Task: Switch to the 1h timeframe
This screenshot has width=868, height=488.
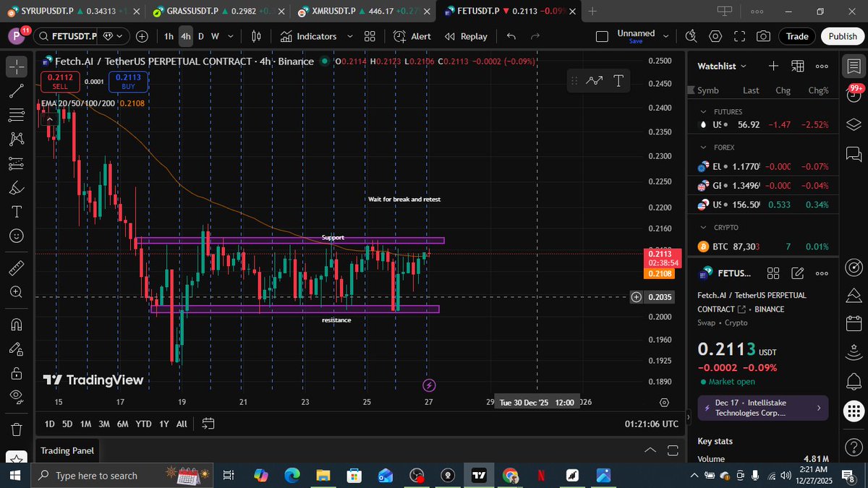Action: click(169, 36)
